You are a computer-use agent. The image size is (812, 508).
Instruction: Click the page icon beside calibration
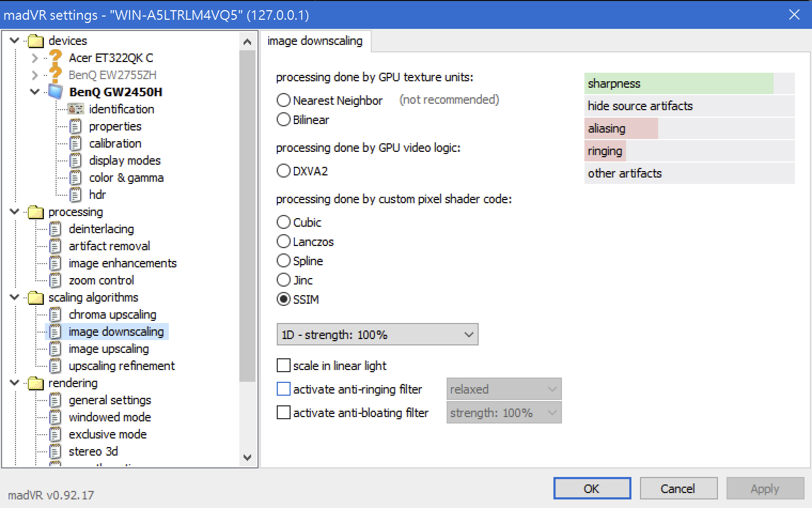[x=76, y=143]
